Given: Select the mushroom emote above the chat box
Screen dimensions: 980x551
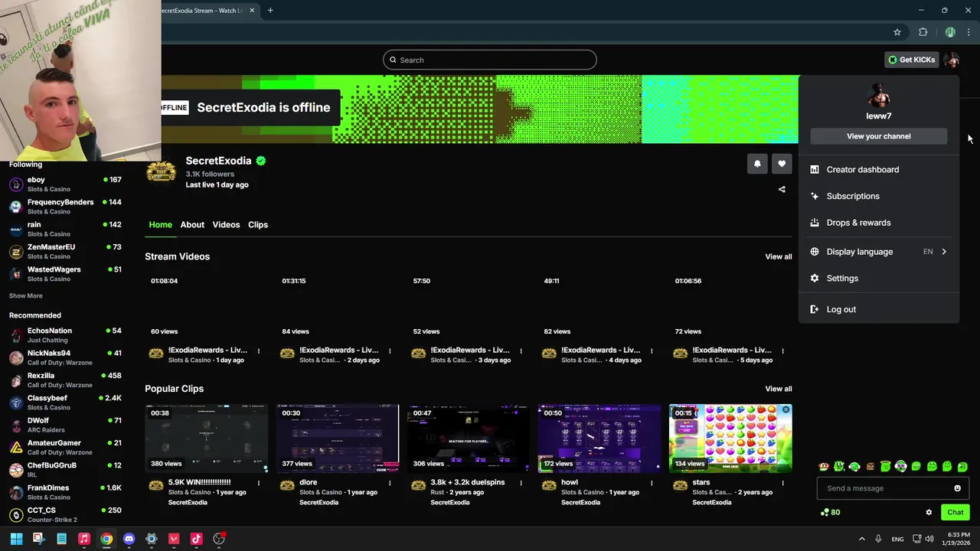Looking at the screenshot, I should click(824, 467).
